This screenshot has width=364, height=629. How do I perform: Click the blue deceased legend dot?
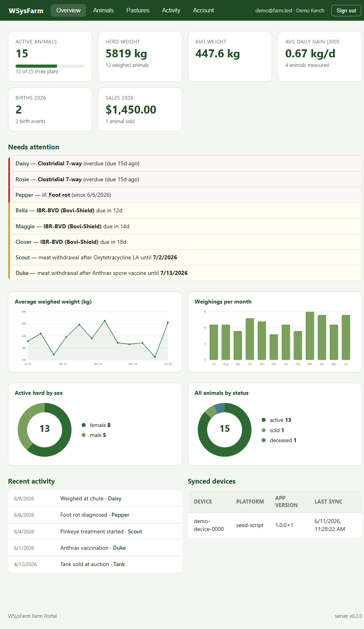tap(264, 440)
